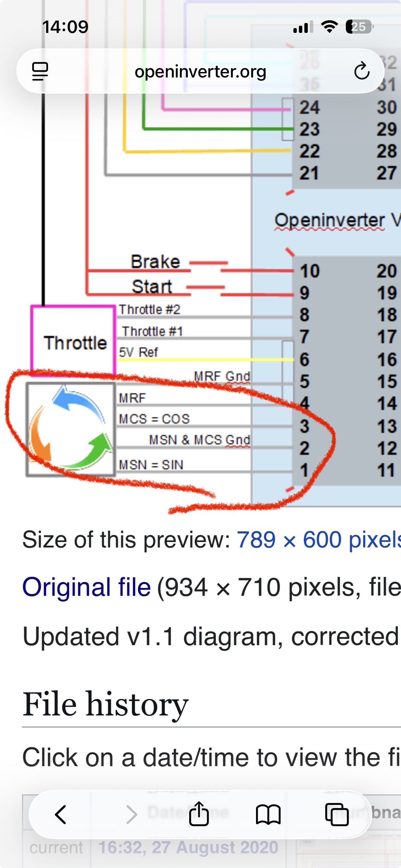
Task: Tap the 14:09 clock in status bar
Action: [x=65, y=27]
